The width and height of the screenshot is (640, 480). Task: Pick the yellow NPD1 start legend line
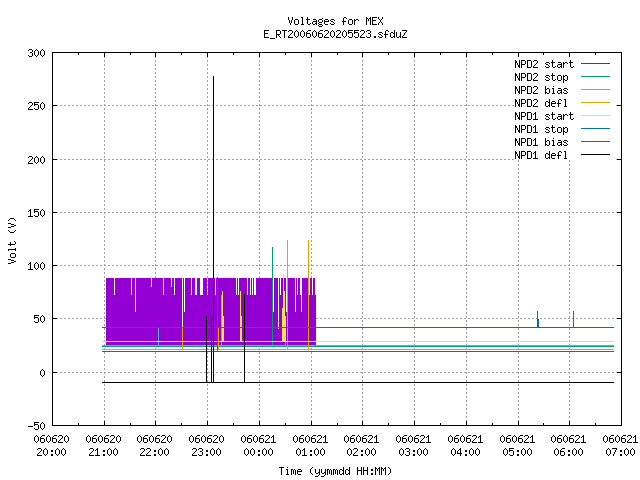[x=595, y=116]
